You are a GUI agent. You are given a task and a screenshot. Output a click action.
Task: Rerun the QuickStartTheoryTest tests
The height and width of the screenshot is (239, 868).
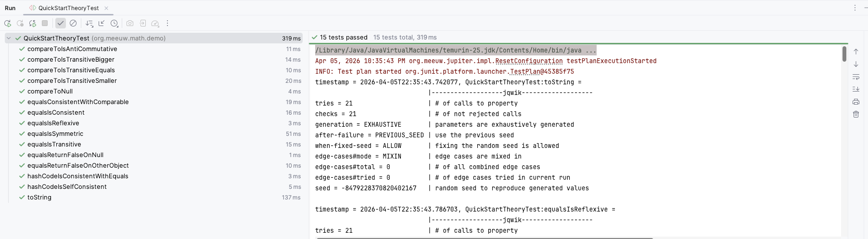pyautogui.click(x=8, y=23)
